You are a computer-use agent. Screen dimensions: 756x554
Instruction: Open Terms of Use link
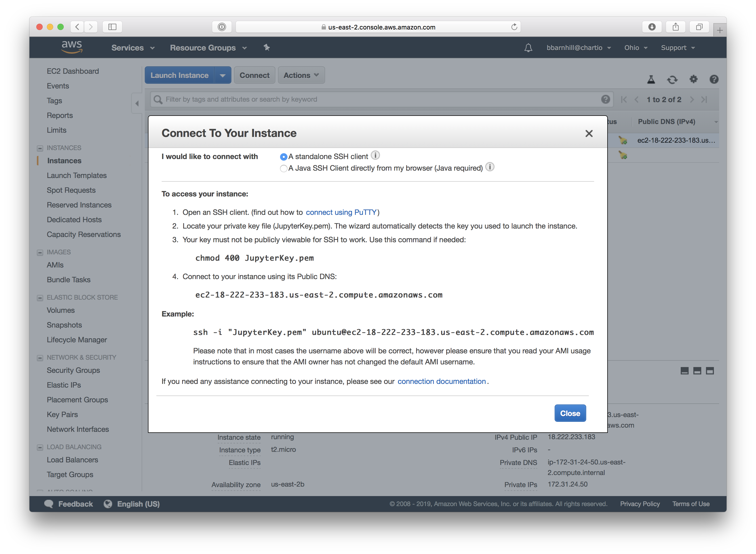691,504
